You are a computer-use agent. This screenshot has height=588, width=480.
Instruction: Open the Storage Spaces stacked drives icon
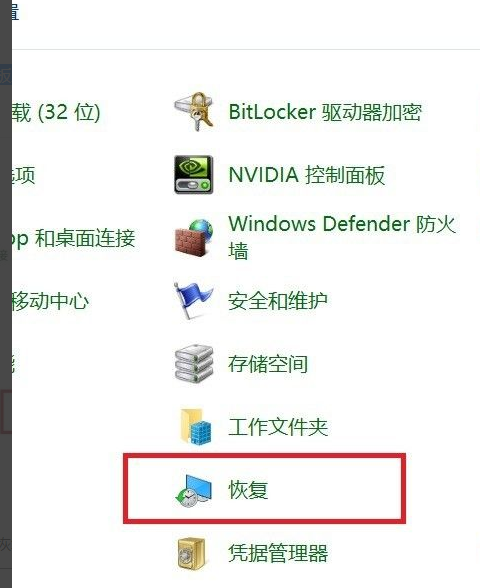click(194, 364)
